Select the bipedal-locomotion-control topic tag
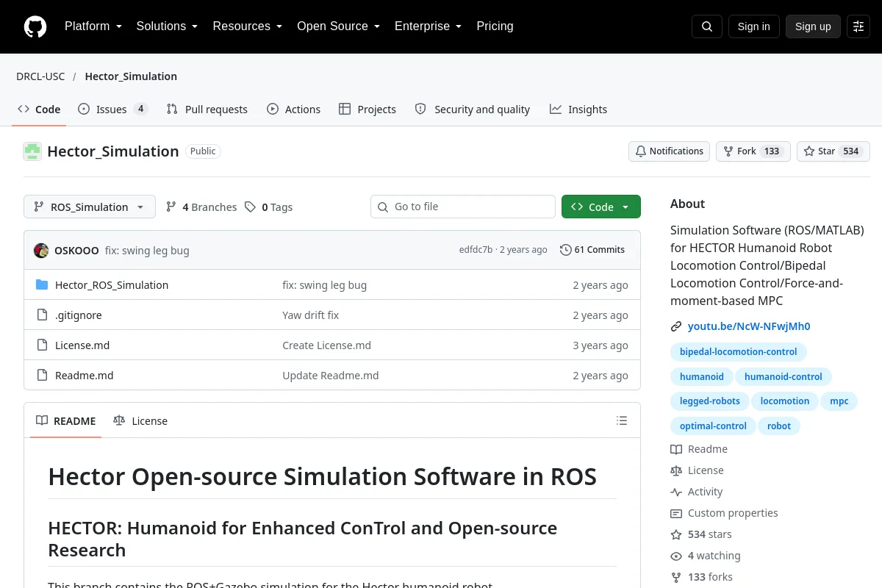 (739, 352)
